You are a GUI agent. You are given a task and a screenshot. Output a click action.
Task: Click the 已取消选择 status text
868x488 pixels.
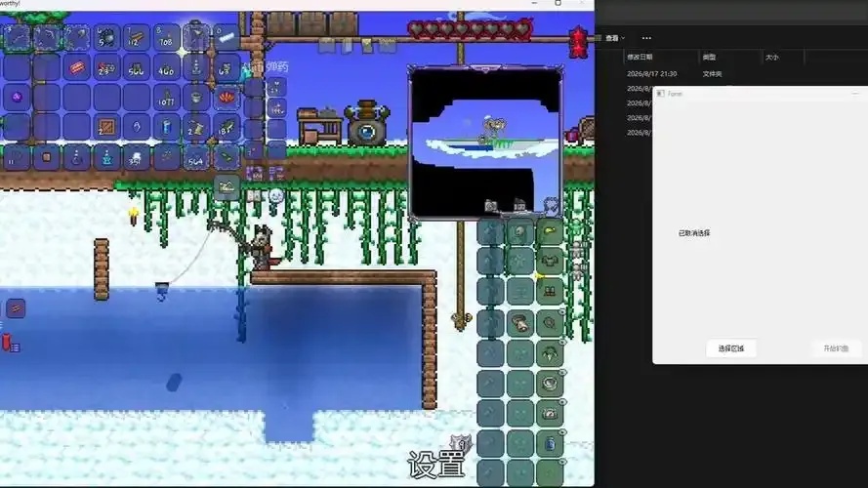coord(694,233)
